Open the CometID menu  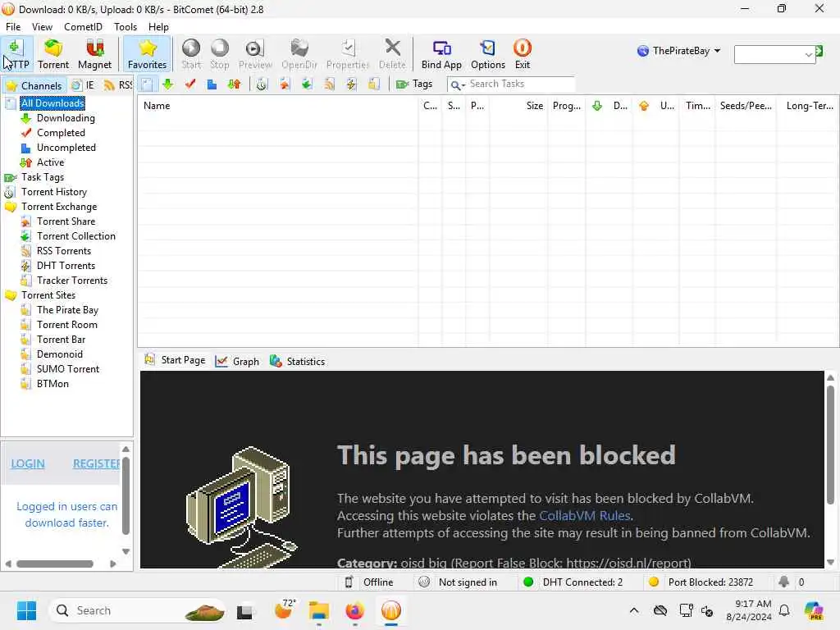[83, 27]
